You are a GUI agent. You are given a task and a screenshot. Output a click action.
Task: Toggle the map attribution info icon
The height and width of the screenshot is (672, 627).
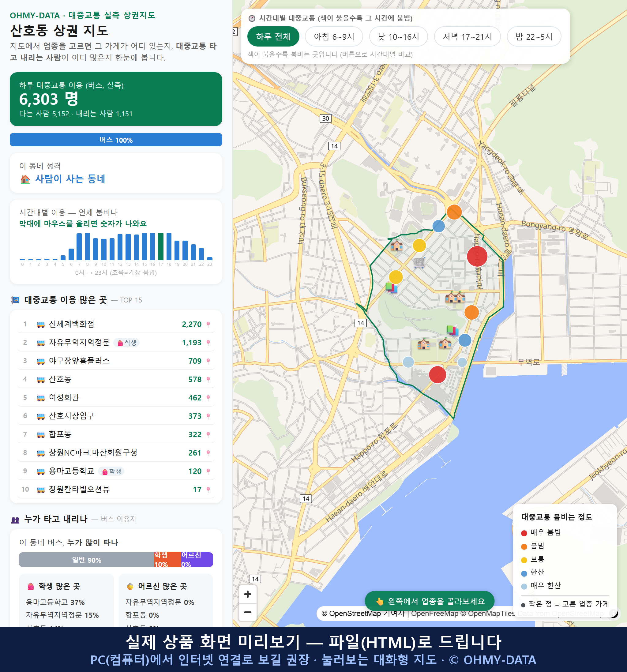[x=613, y=613]
